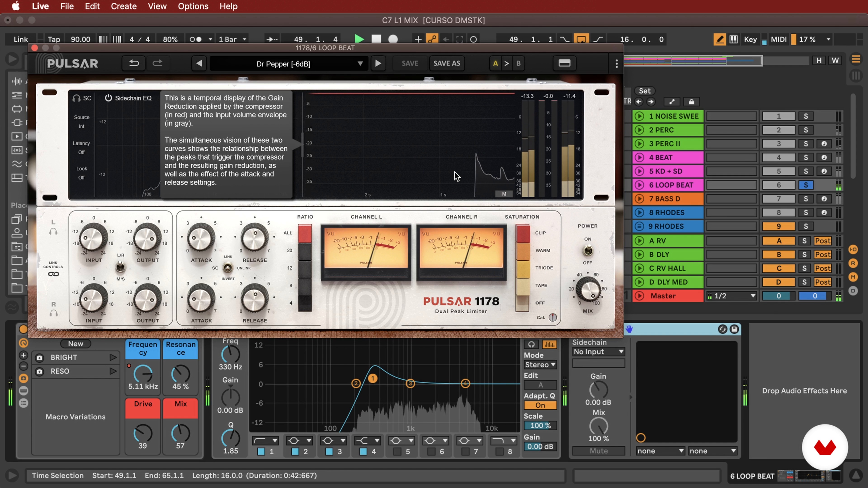
Task: Click the New macro variation button
Action: click(75, 343)
